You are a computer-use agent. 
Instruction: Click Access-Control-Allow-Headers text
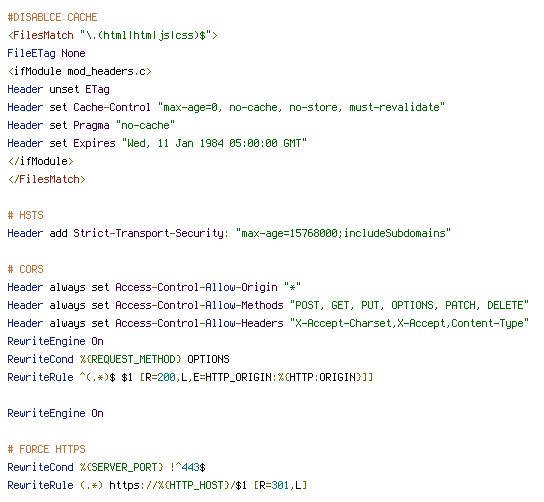(199, 323)
